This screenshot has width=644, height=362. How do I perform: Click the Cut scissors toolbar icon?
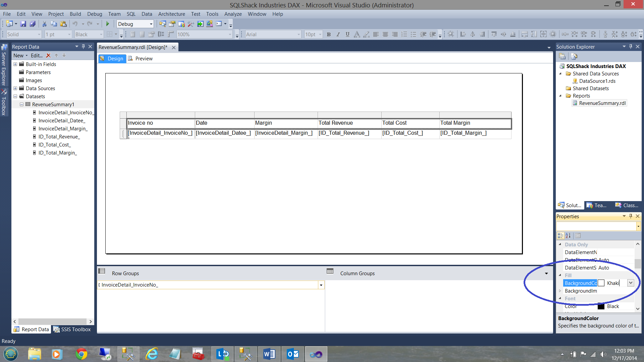coord(44,24)
